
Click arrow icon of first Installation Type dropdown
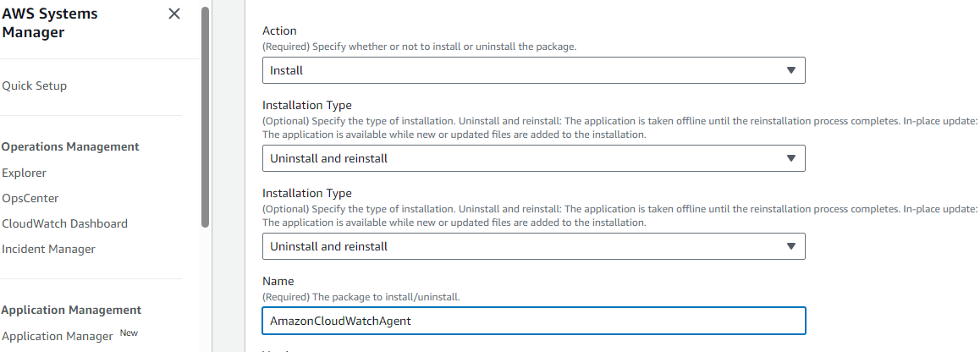tap(791, 158)
